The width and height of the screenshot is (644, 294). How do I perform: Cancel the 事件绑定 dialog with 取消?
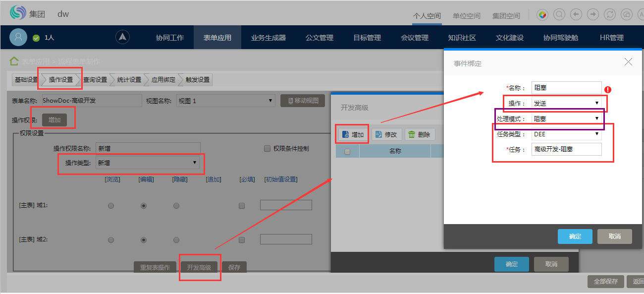[615, 236]
